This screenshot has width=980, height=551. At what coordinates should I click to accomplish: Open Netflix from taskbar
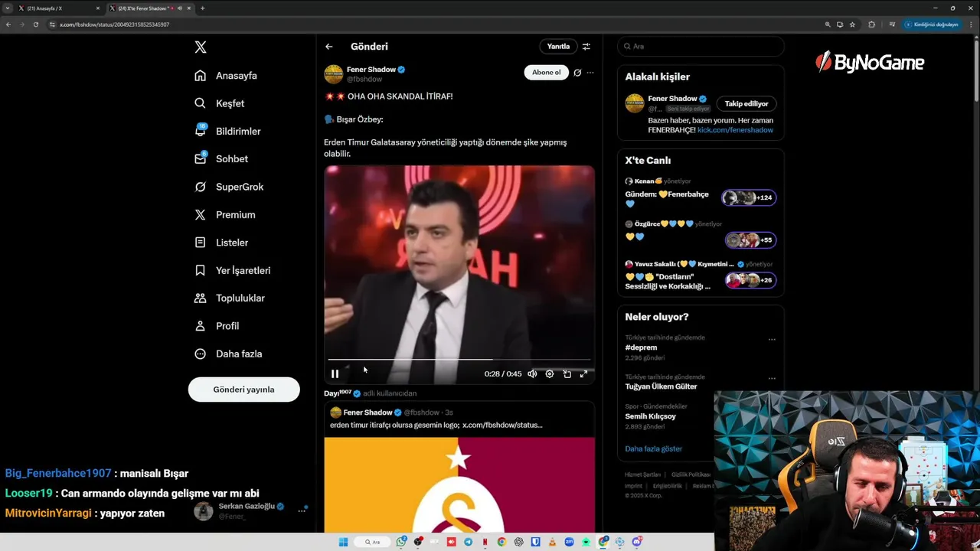(x=485, y=542)
